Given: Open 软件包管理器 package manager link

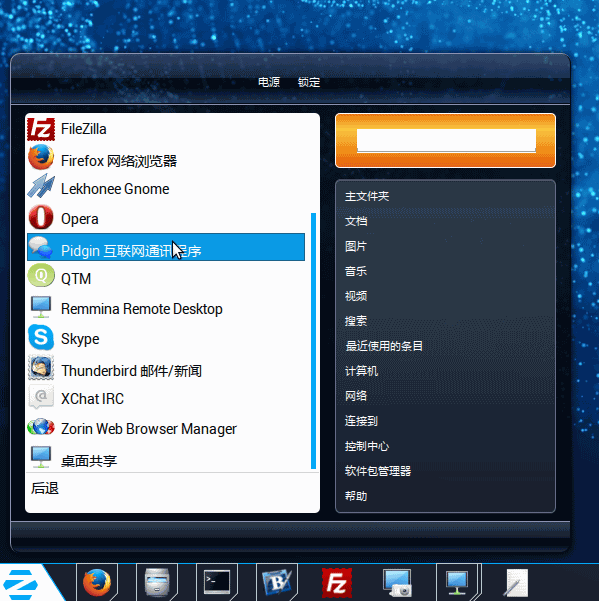Looking at the screenshot, I should coord(377,471).
